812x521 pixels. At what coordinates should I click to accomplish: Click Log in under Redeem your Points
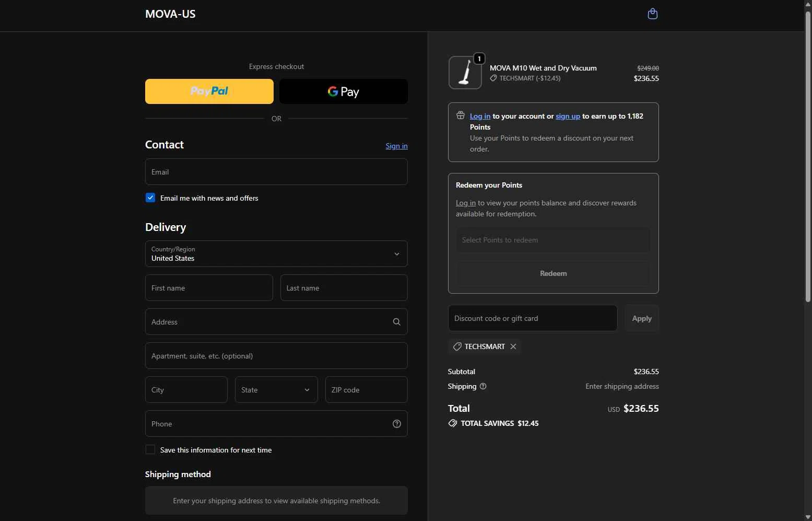pos(466,203)
